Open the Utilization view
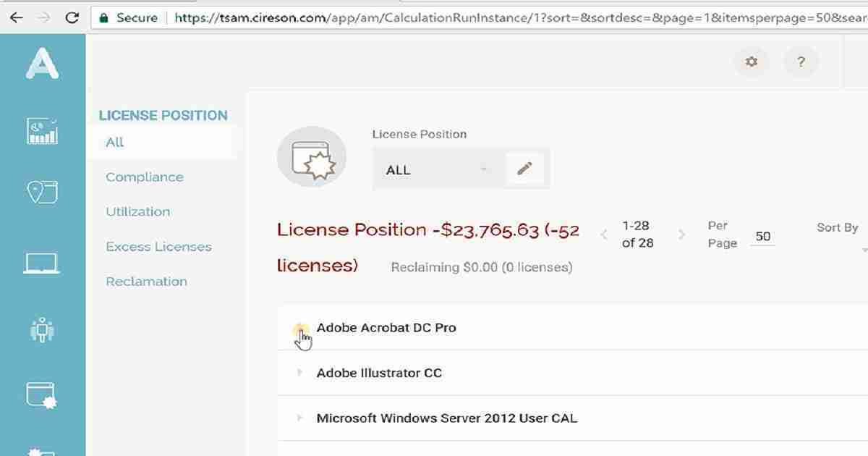The height and width of the screenshot is (456, 868). coord(137,211)
